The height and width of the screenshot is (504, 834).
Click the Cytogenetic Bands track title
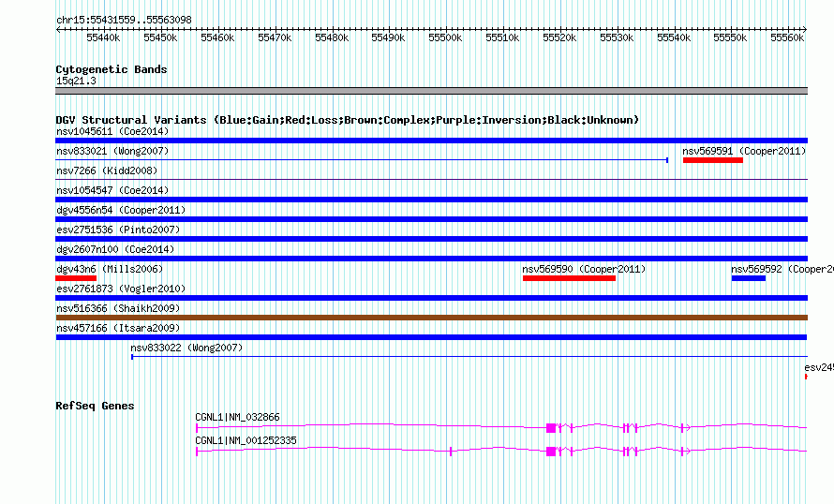(112, 69)
